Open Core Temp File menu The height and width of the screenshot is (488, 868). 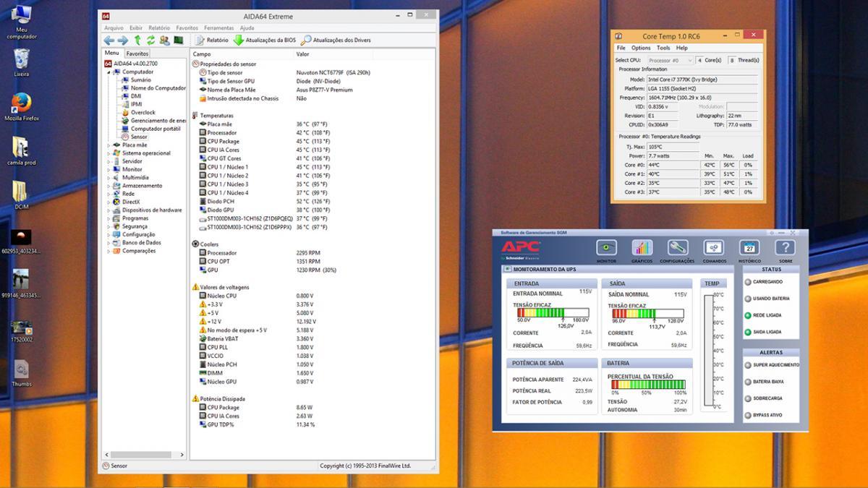[621, 48]
